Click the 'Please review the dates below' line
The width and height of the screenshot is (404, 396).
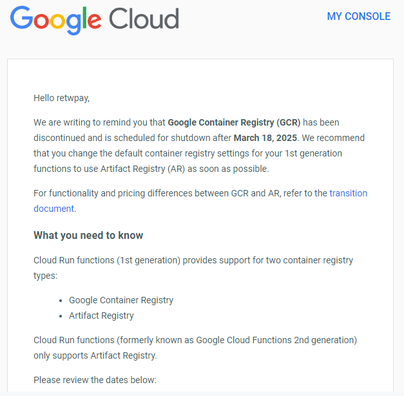(x=95, y=380)
